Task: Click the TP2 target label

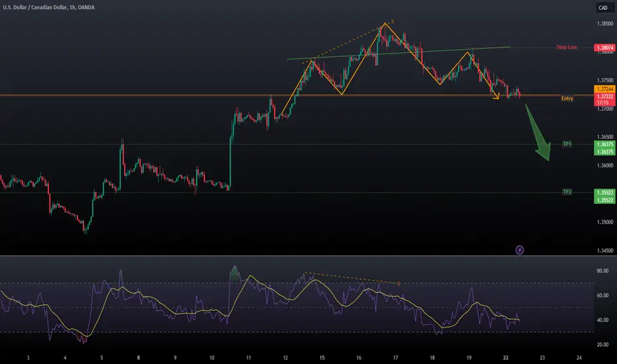Action: click(567, 192)
